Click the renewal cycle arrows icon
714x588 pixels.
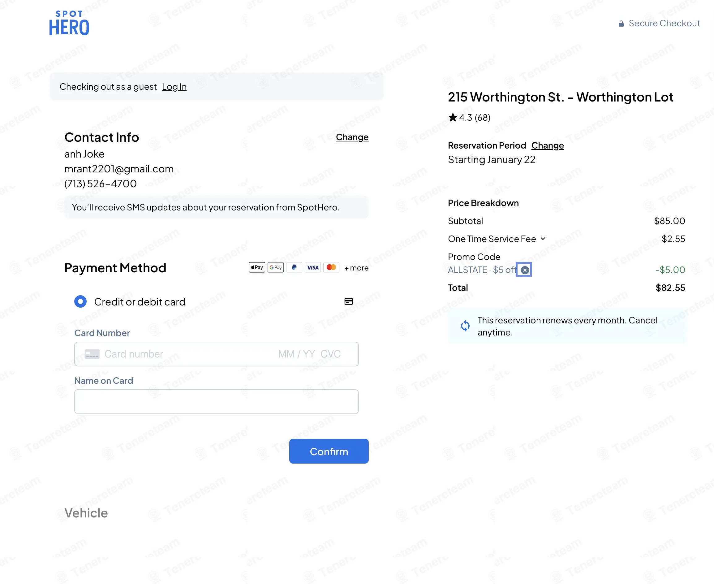click(465, 326)
